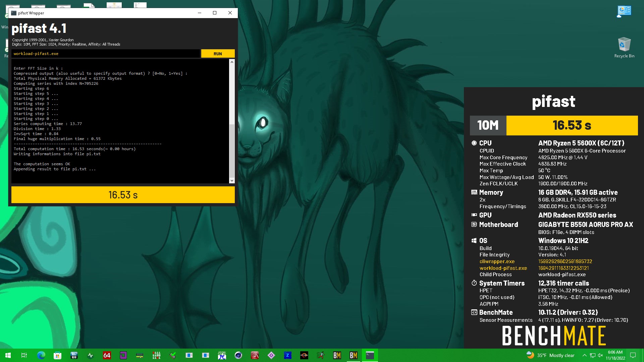Image resolution: width=644 pixels, height=362 pixels.
Task: Open the memory stick taskbar icon
Action: pos(140,355)
